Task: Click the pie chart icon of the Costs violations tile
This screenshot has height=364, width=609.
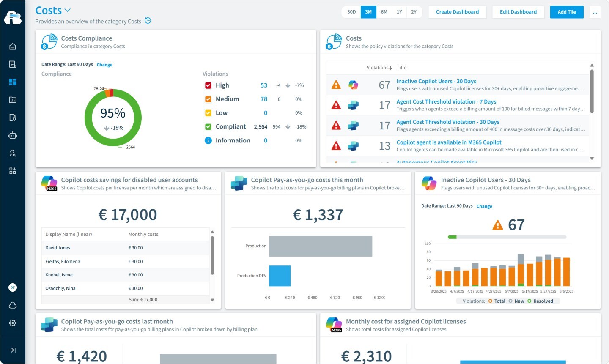Action: [334, 42]
